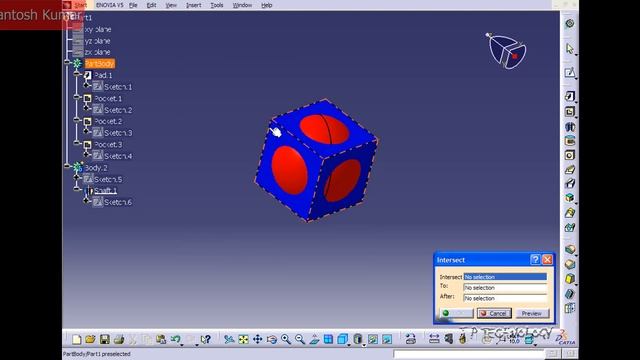This screenshot has height=360, width=640.
Task: Click the To selection field
Action: pos(505,287)
